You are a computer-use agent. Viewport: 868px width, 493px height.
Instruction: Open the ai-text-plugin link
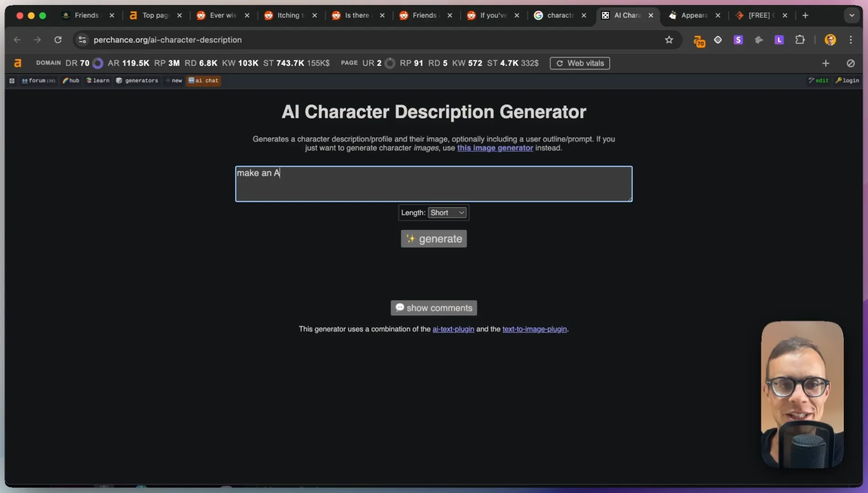pyautogui.click(x=453, y=329)
